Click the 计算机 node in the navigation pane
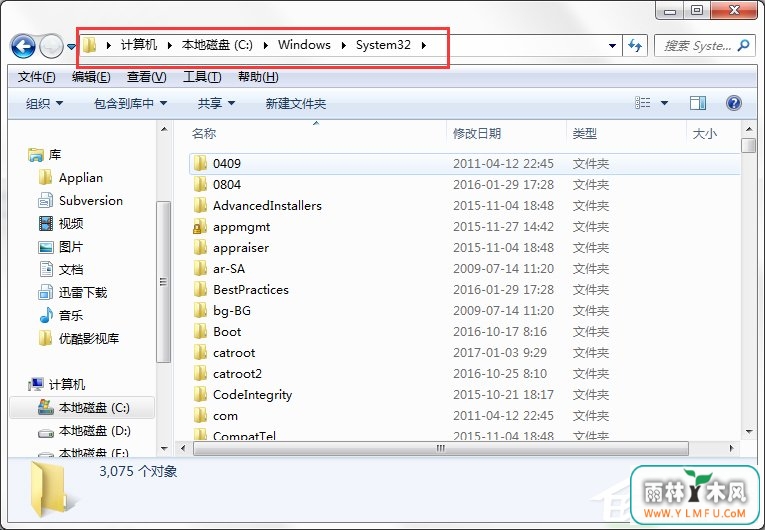 click(x=57, y=385)
